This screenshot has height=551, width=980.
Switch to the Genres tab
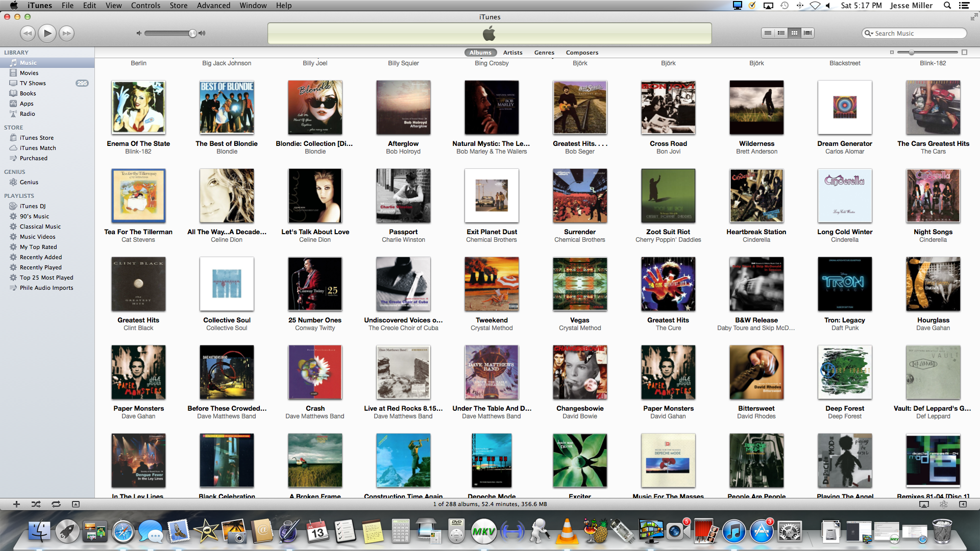tap(544, 53)
